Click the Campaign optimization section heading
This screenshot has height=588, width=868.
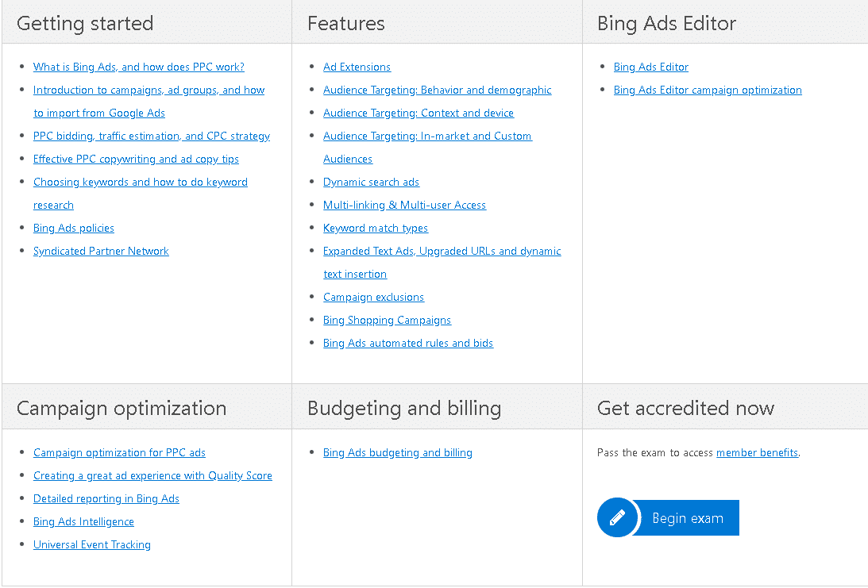coord(122,408)
